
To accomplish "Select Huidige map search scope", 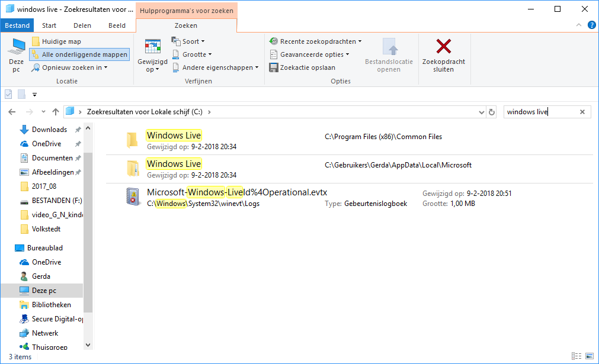I will click(56, 41).
